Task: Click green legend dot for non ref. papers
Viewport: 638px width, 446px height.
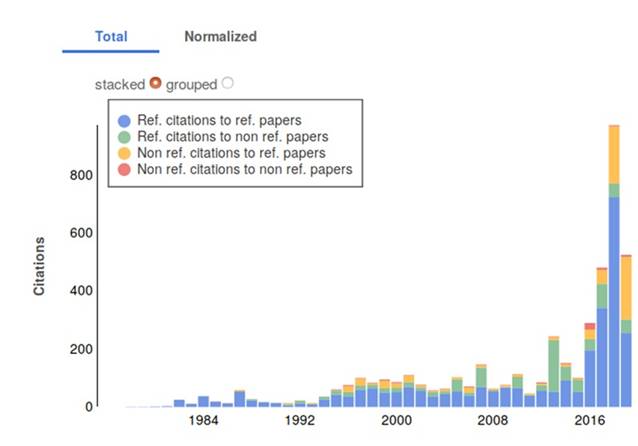Action: coord(124,137)
